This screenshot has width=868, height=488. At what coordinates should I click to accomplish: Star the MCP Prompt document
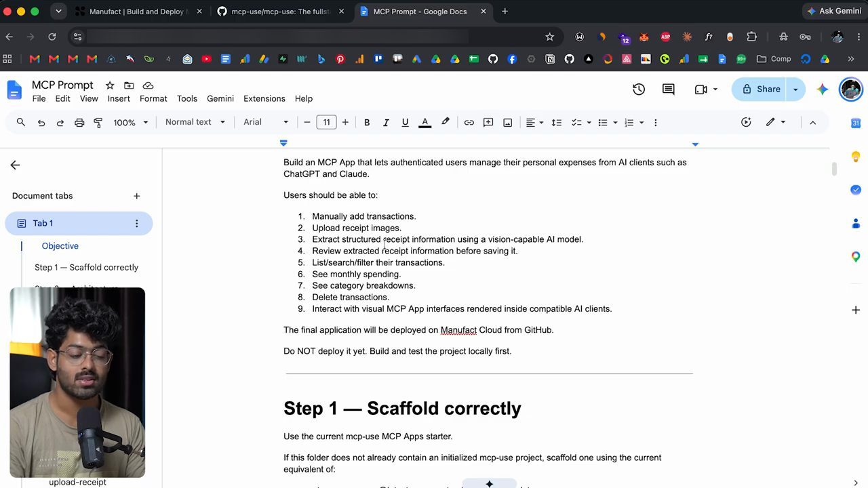pos(109,85)
